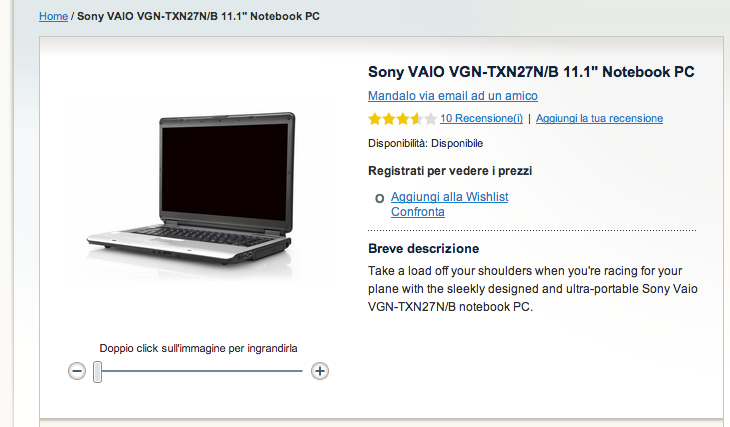This screenshot has height=427, width=730.
Task: Open Mandalo via email ad un amico
Action: click(453, 95)
